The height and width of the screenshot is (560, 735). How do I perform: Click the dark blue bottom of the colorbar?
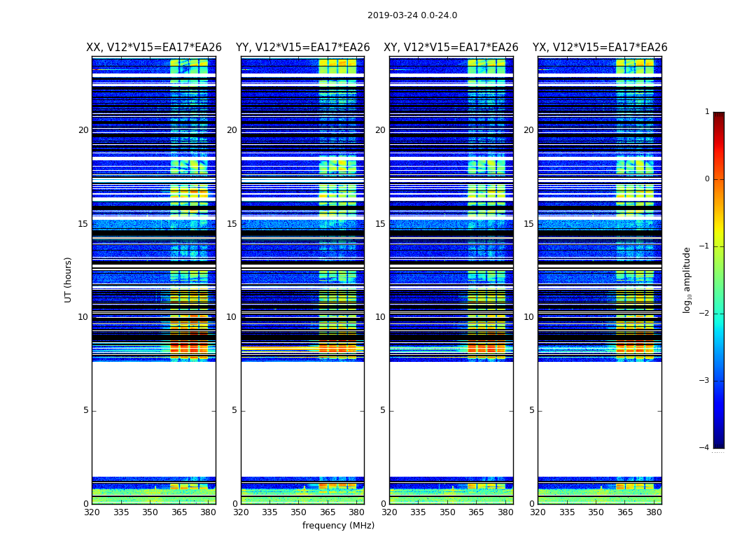(x=719, y=443)
